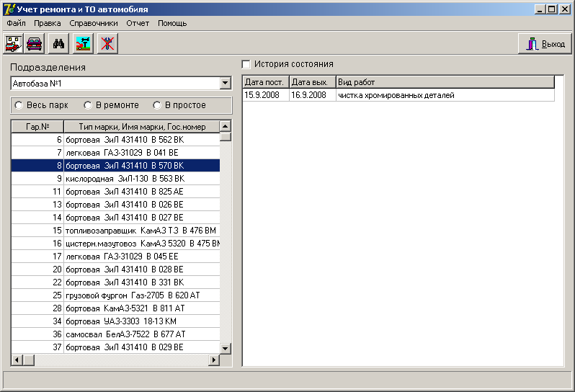Screen dimensions: 575x392
Task: Open the Отчет menu
Action: pyautogui.click(x=138, y=23)
